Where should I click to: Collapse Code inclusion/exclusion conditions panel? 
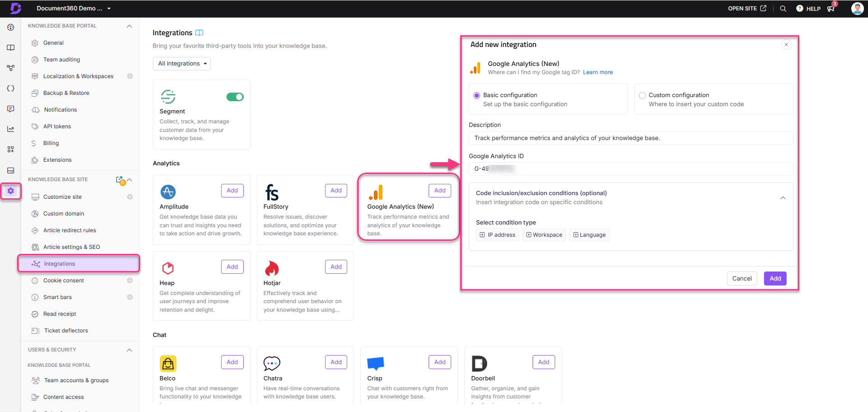783,198
